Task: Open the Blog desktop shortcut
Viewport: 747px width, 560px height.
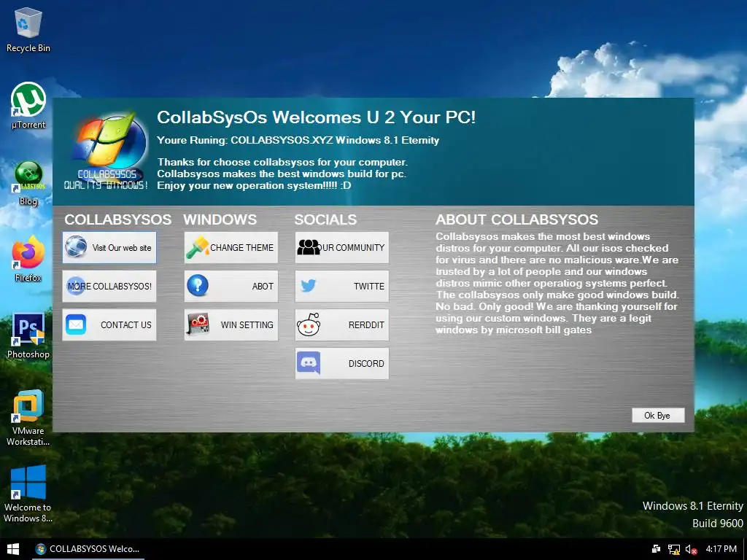Action: click(28, 183)
